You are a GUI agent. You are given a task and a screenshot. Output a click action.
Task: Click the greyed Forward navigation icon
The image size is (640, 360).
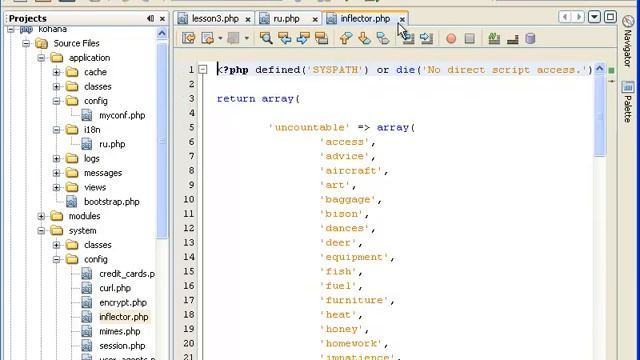(233, 38)
